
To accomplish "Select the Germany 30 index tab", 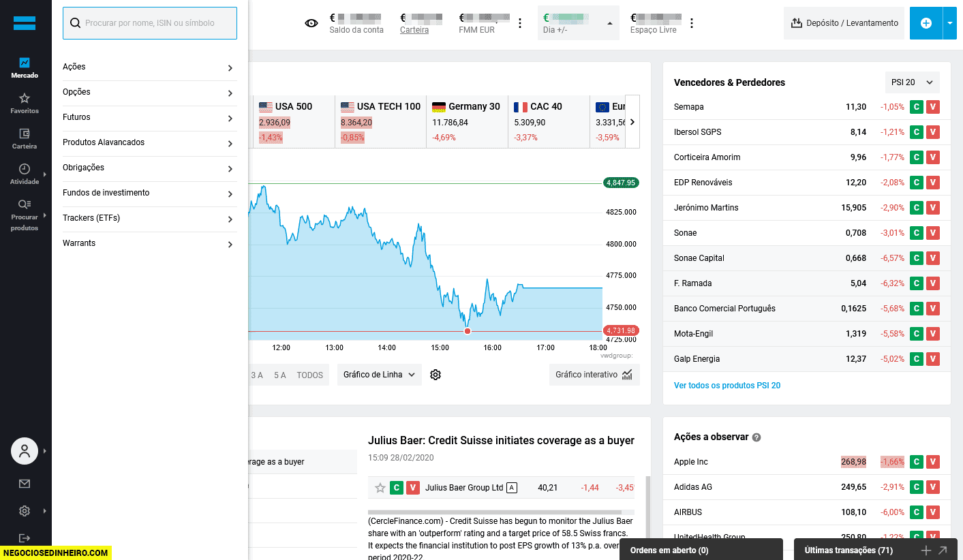I will (x=468, y=122).
